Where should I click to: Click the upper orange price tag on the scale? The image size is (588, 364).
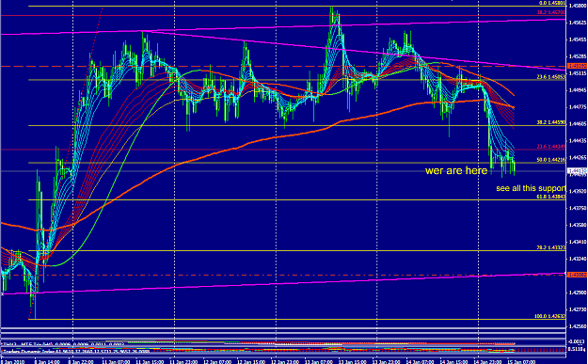(578, 66)
